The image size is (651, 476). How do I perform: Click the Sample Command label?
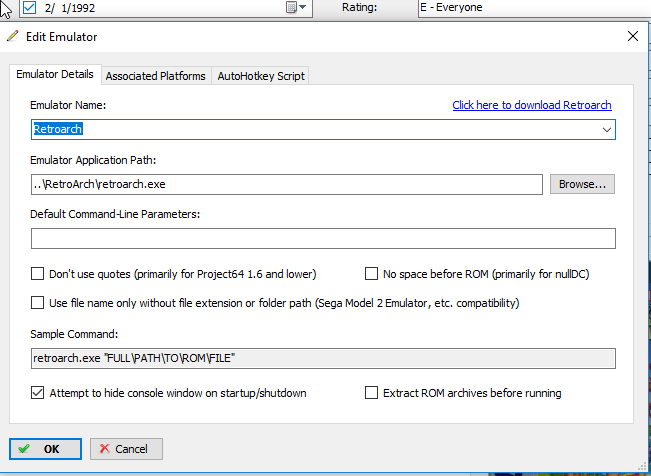click(x=74, y=334)
